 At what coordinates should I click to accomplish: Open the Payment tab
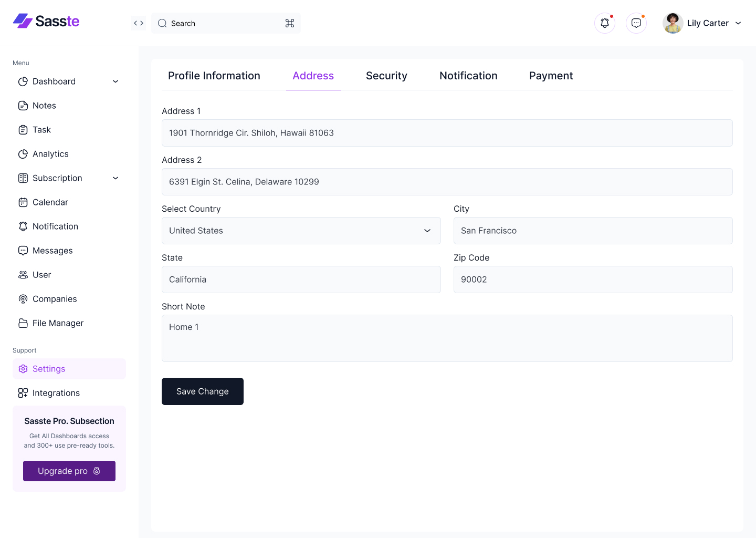(551, 75)
